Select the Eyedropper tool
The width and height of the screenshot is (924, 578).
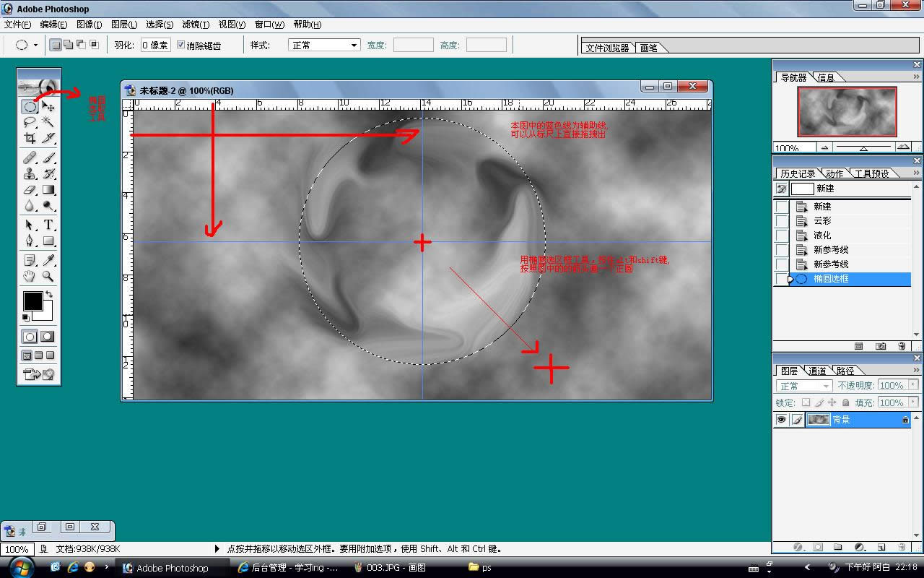pos(48,260)
